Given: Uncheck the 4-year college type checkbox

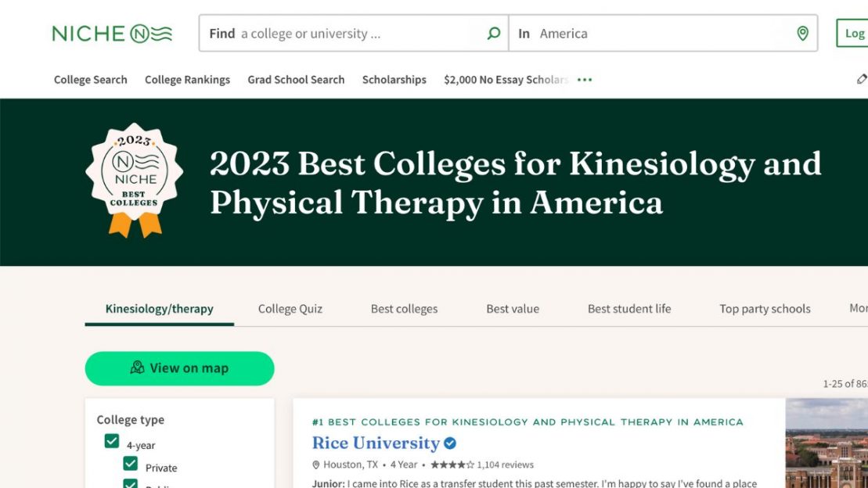Looking at the screenshot, I should pos(112,441).
